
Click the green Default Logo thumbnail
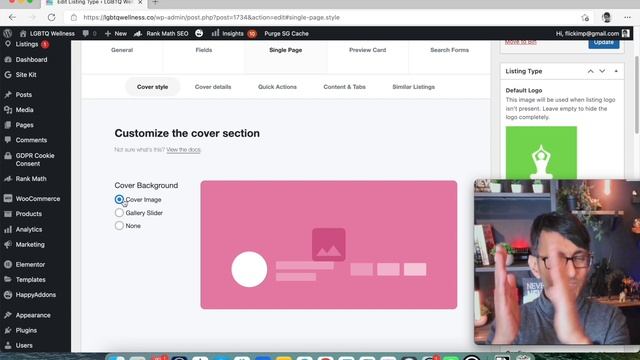541,153
